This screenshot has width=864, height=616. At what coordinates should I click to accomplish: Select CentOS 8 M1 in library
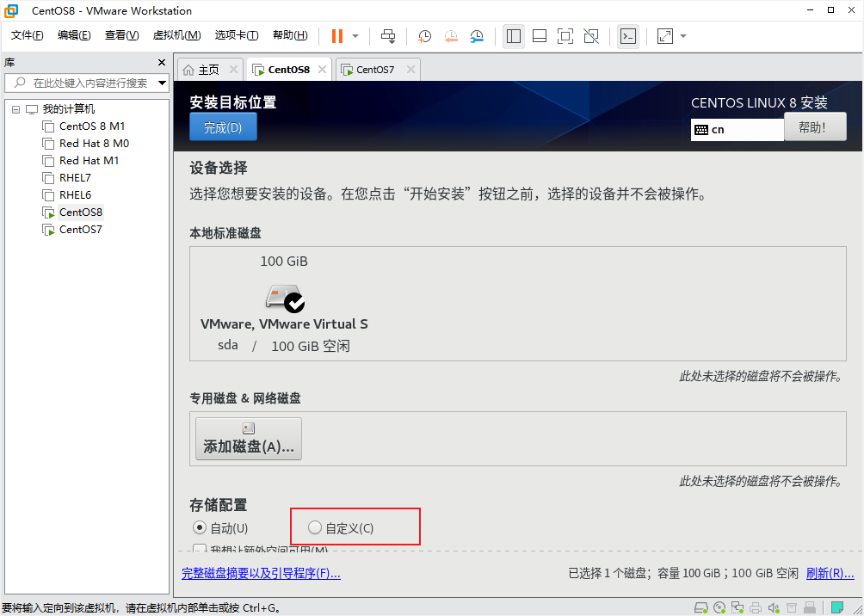(92, 126)
